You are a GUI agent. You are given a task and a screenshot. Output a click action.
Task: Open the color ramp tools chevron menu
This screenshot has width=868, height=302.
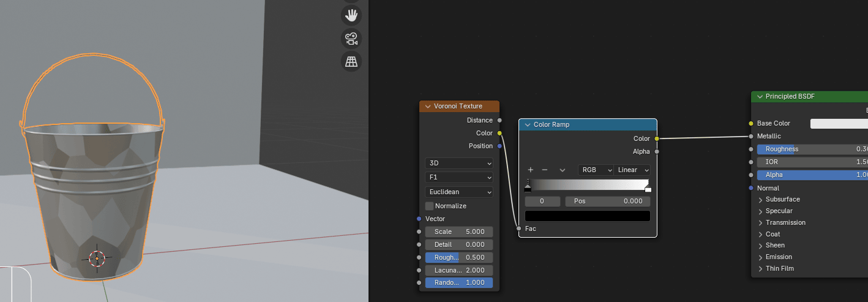(562, 170)
